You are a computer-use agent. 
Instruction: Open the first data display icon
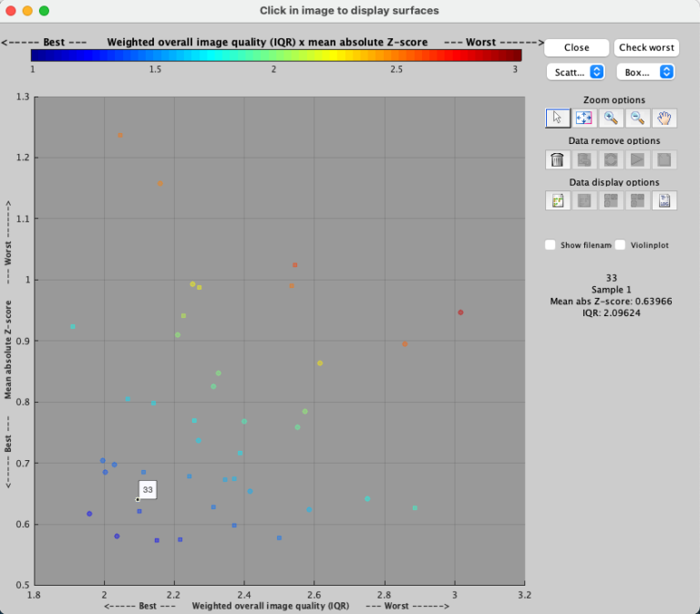click(x=558, y=200)
